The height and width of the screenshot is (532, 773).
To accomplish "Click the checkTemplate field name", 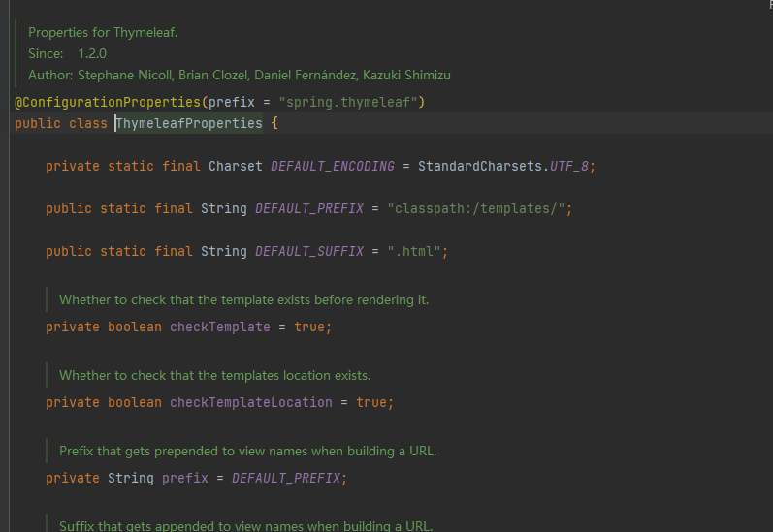I will (220, 328).
